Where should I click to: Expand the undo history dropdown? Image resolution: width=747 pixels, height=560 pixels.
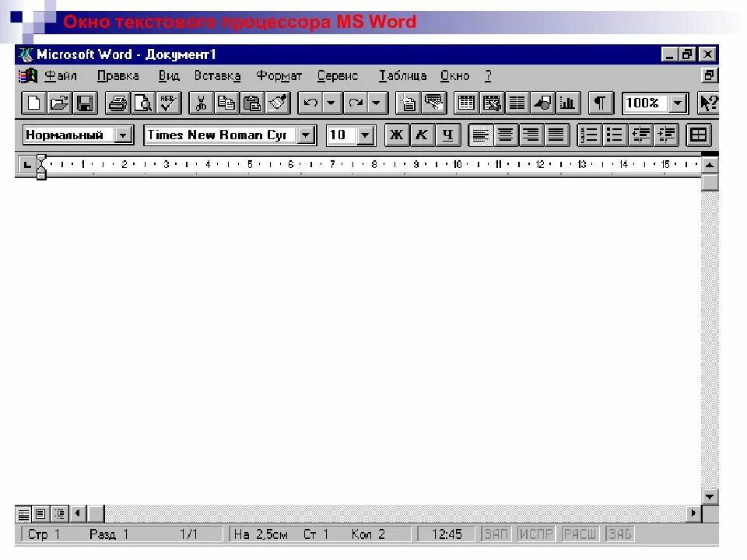click(331, 103)
